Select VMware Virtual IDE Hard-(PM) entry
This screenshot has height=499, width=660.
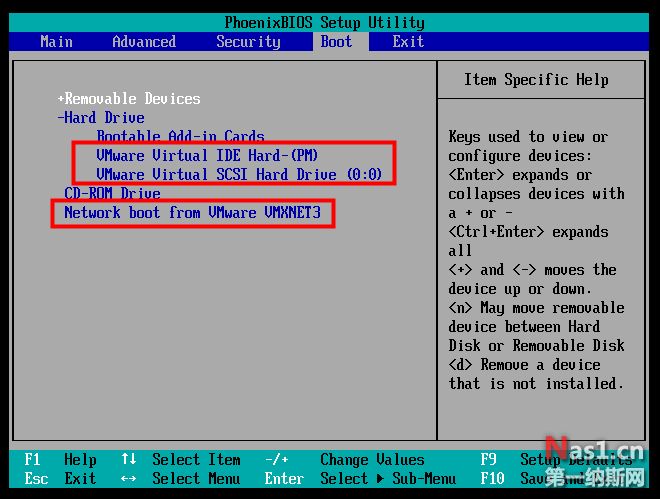[x=207, y=155]
